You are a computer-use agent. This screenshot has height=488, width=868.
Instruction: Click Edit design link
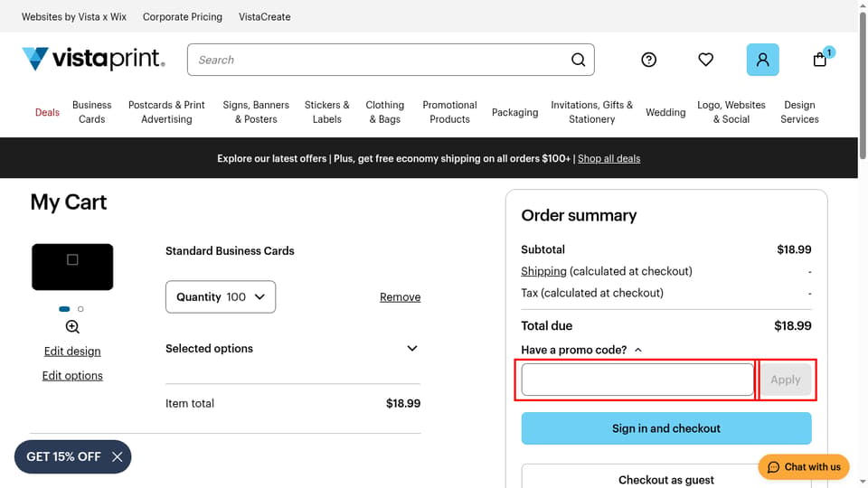pyautogui.click(x=72, y=352)
